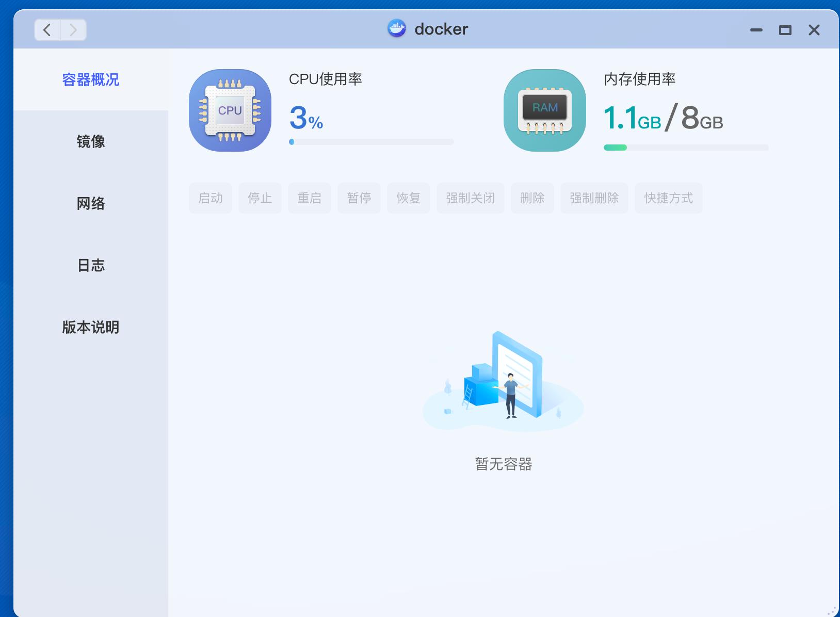Click the 暂停 (pause) control
Screen dimensions: 840x617
[x=359, y=198]
